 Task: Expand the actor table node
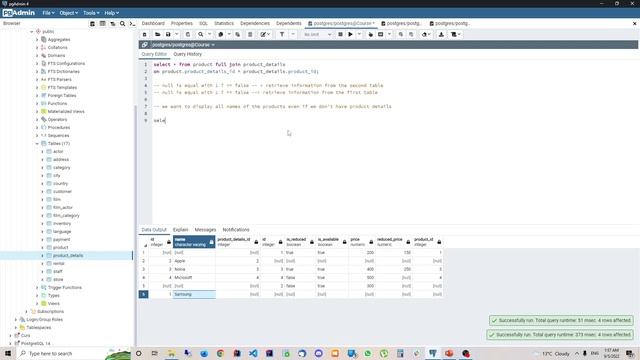pyautogui.click(x=42, y=151)
